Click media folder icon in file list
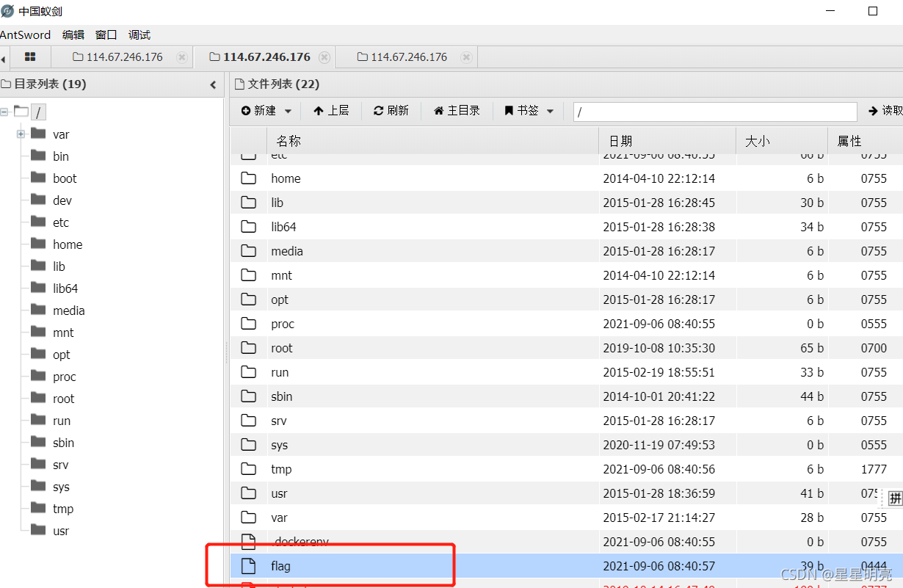The width and height of the screenshot is (903, 588). [249, 251]
